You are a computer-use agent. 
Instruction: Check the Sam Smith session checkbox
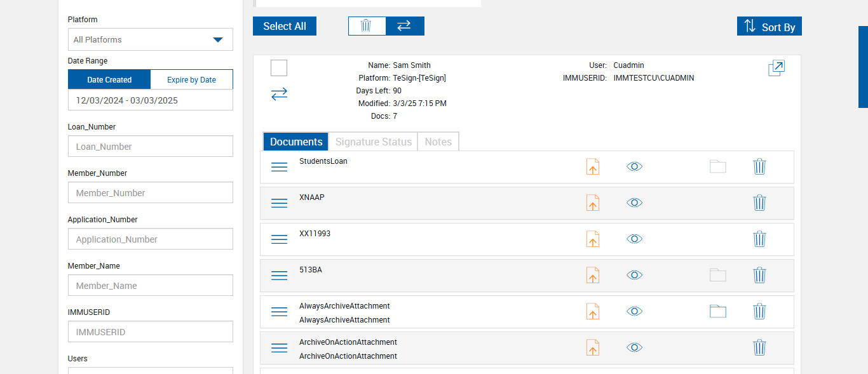click(279, 68)
